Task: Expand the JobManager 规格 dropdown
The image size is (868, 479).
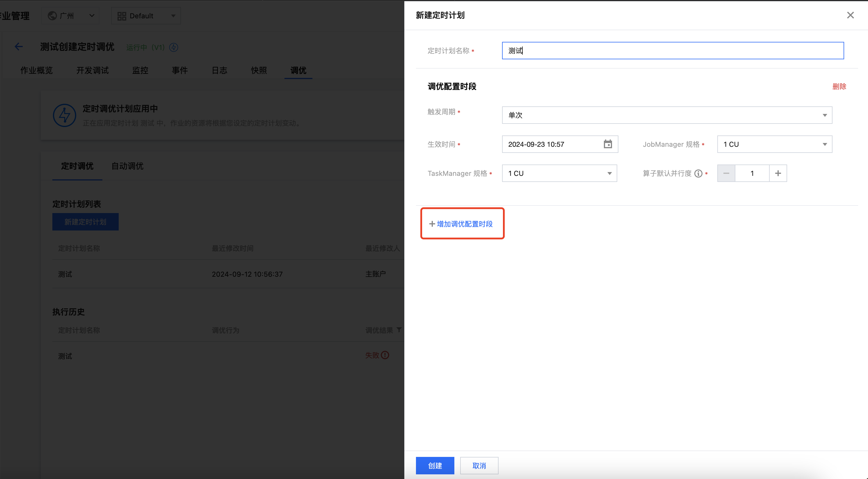Action: pyautogui.click(x=774, y=144)
